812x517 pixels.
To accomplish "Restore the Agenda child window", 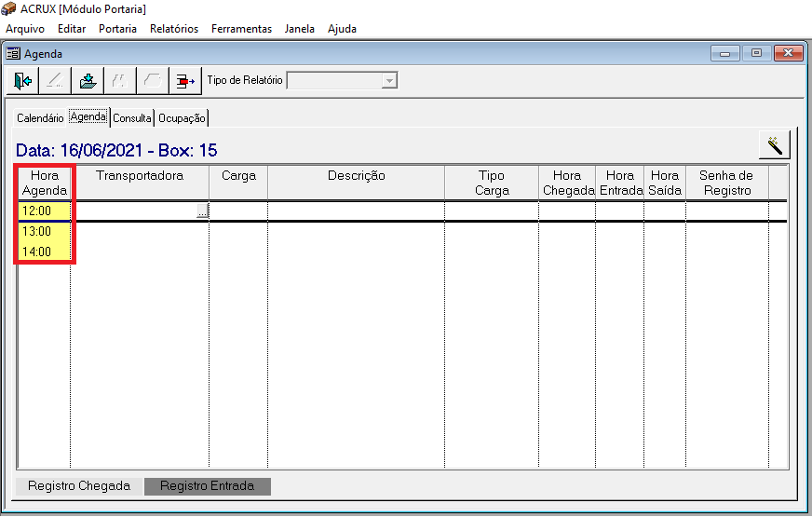I will (x=756, y=53).
